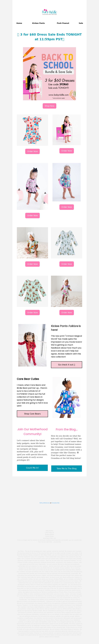This screenshot has height=644, width=99.
Task: Open the mint sloth print romper image
Action: tap(32, 291)
